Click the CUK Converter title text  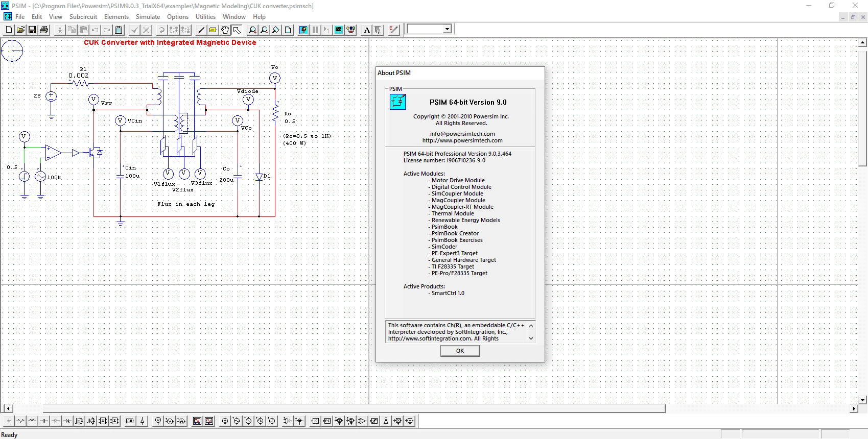tap(170, 42)
